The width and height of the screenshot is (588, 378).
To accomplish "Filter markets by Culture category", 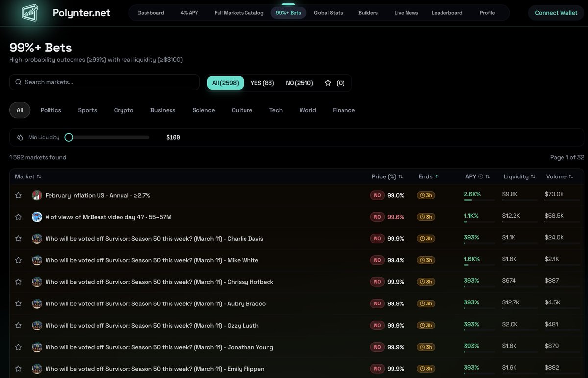I will [242, 110].
